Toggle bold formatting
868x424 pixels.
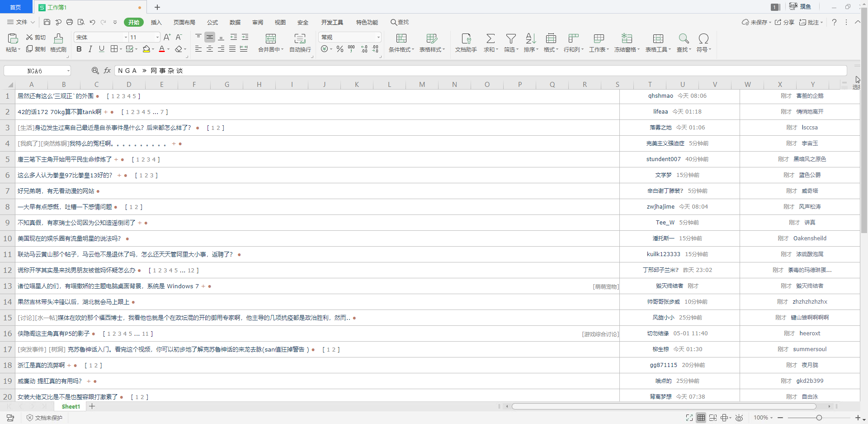pyautogui.click(x=79, y=49)
